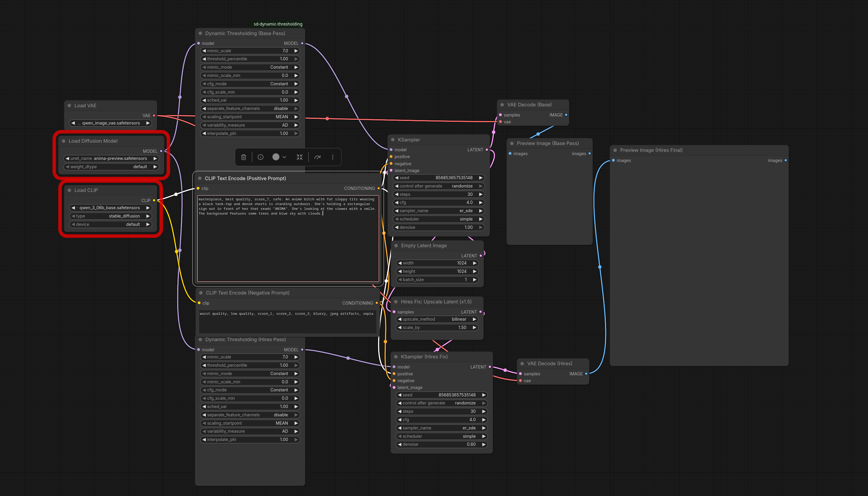Open sampler_name er_sde dropdown in KSampler (Hires Fix)
The image size is (868, 496).
coord(442,428)
